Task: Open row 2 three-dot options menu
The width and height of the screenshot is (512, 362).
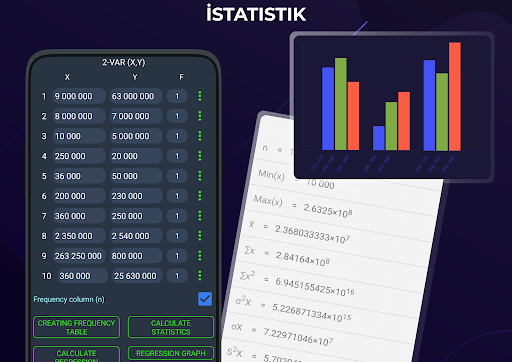Action: coord(200,116)
